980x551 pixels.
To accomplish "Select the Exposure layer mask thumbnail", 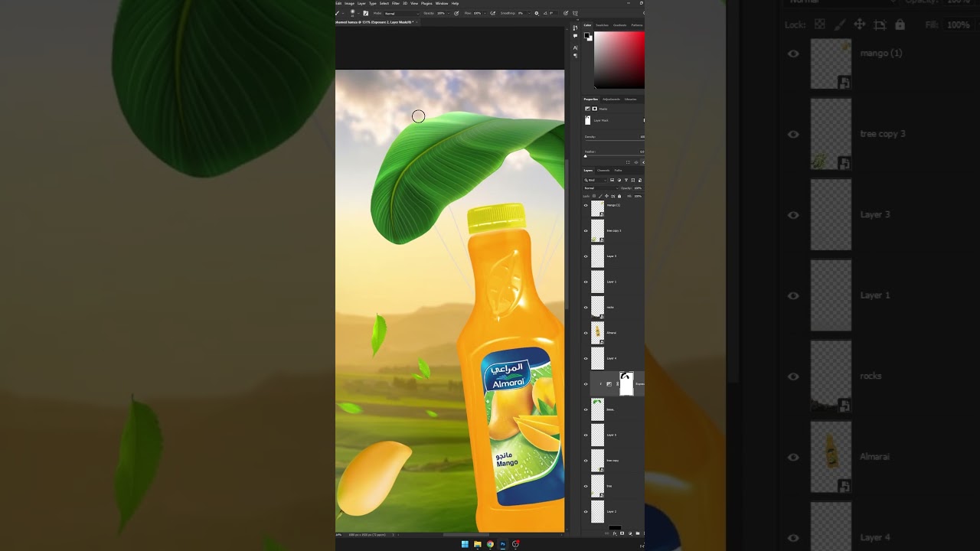I will (626, 383).
